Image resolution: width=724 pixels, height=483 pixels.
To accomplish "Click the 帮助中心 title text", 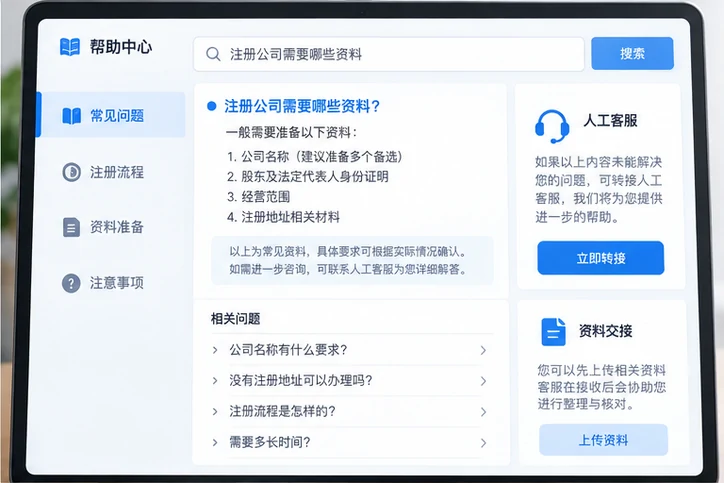I will pyautogui.click(x=121, y=47).
